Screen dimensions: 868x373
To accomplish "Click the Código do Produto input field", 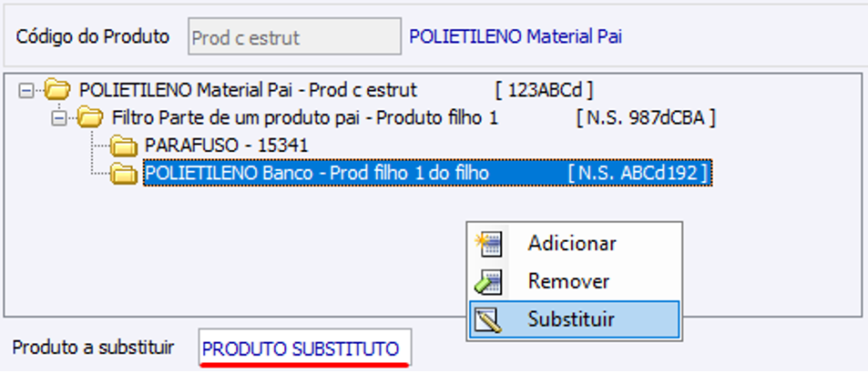I will pyautogui.click(x=294, y=38).
